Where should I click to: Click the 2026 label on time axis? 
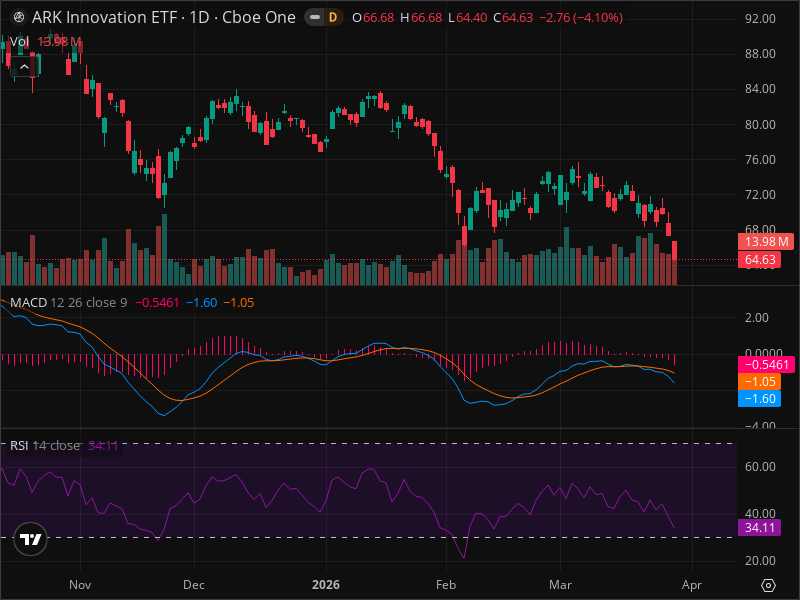[326, 585]
